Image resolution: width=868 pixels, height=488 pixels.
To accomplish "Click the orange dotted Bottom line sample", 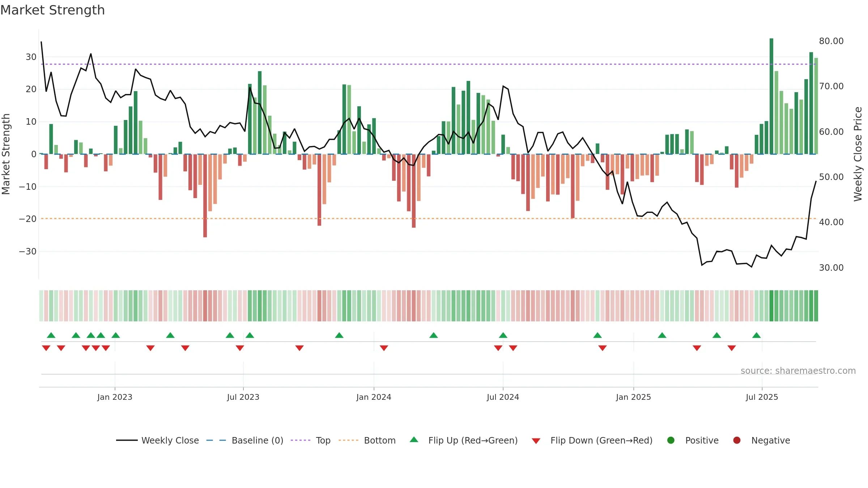I will click(x=349, y=440).
